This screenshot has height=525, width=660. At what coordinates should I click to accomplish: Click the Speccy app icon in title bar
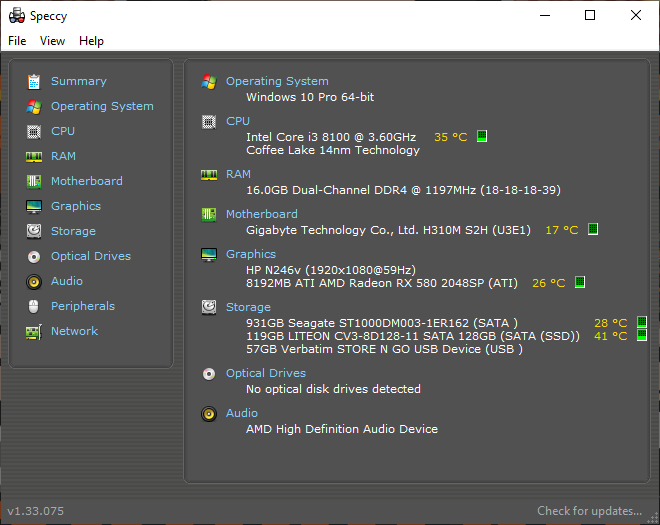point(17,16)
